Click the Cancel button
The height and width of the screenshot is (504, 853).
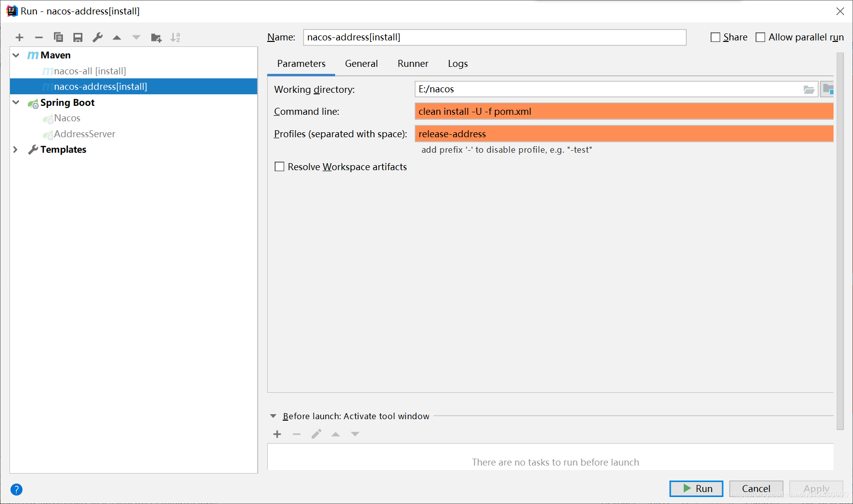click(756, 489)
